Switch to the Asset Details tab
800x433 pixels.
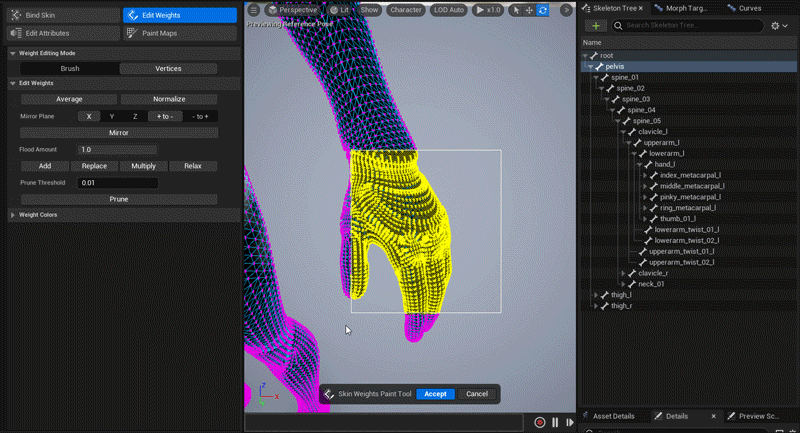click(608, 416)
